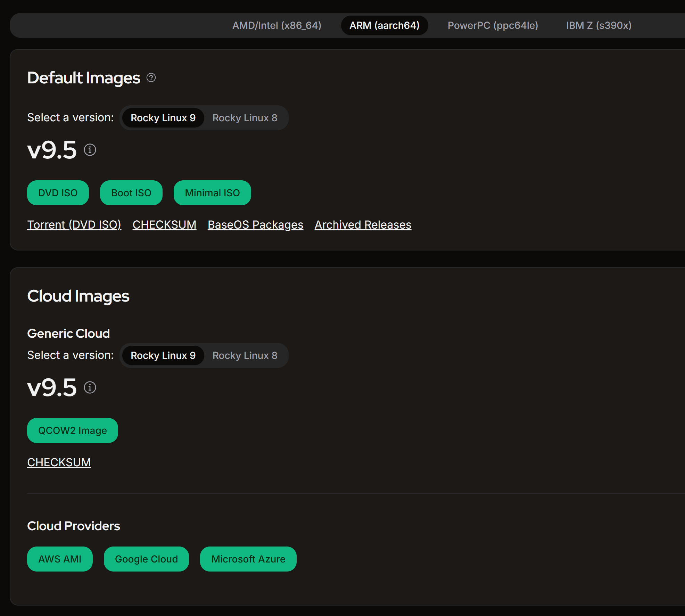
Task: Select ARM (aarch64) architecture tab
Action: (x=384, y=25)
